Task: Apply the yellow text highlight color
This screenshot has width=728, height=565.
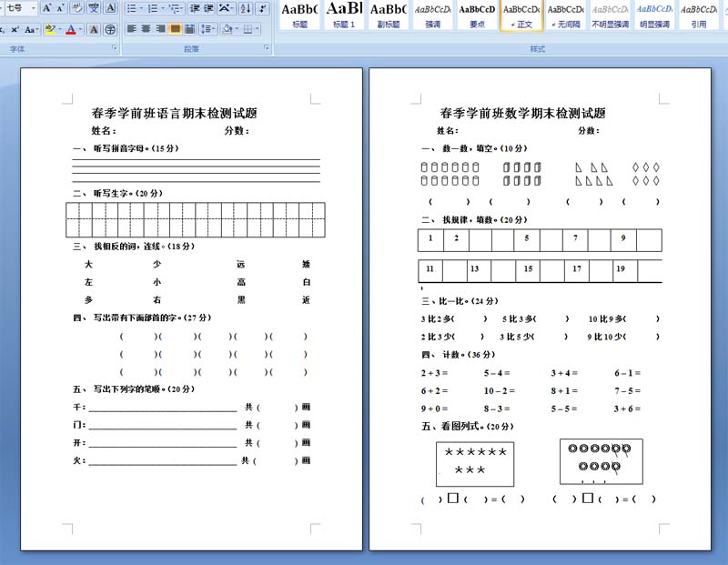Action: click(50, 29)
